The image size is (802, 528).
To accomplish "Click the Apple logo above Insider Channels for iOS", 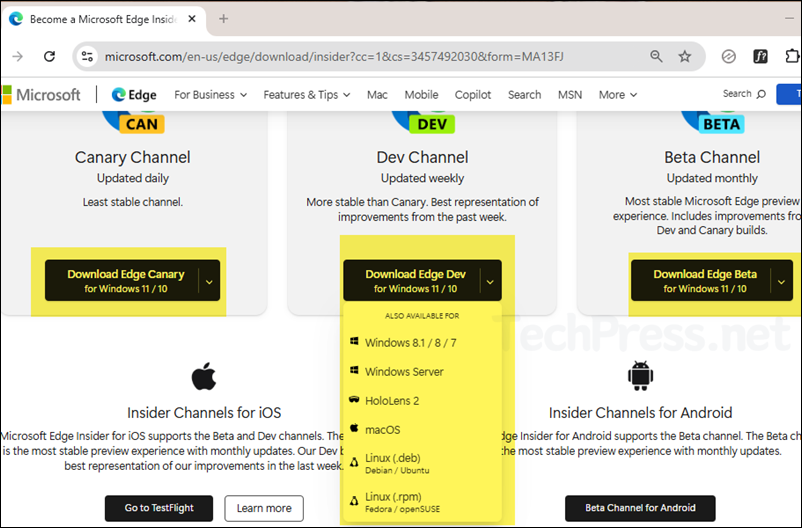I will coord(204,376).
